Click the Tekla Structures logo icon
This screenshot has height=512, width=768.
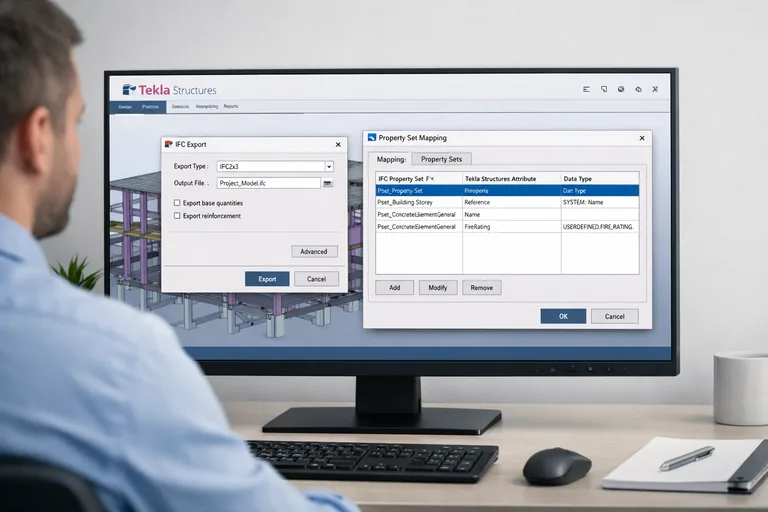pyautogui.click(x=129, y=90)
